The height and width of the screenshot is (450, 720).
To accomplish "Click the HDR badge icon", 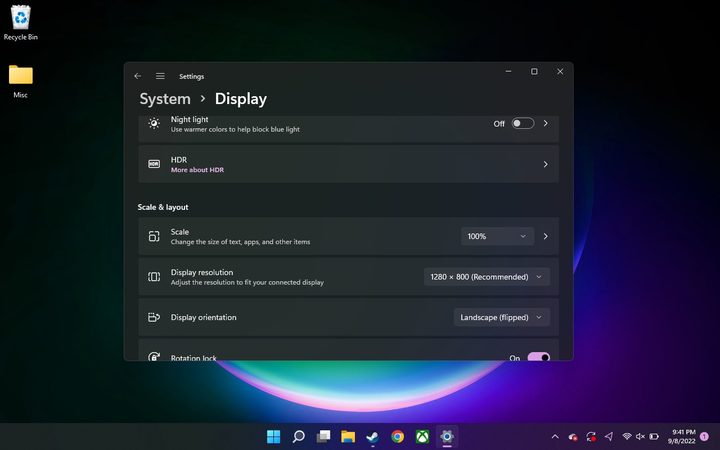I will click(154, 164).
